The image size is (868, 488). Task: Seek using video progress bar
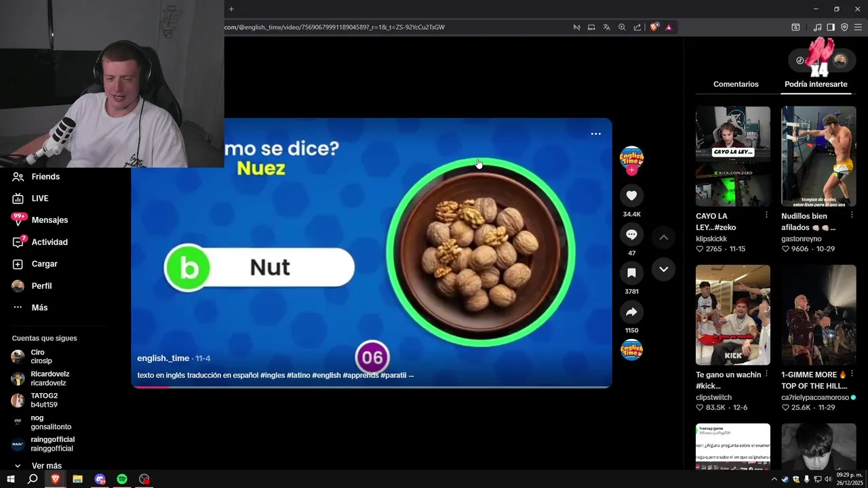(x=372, y=387)
